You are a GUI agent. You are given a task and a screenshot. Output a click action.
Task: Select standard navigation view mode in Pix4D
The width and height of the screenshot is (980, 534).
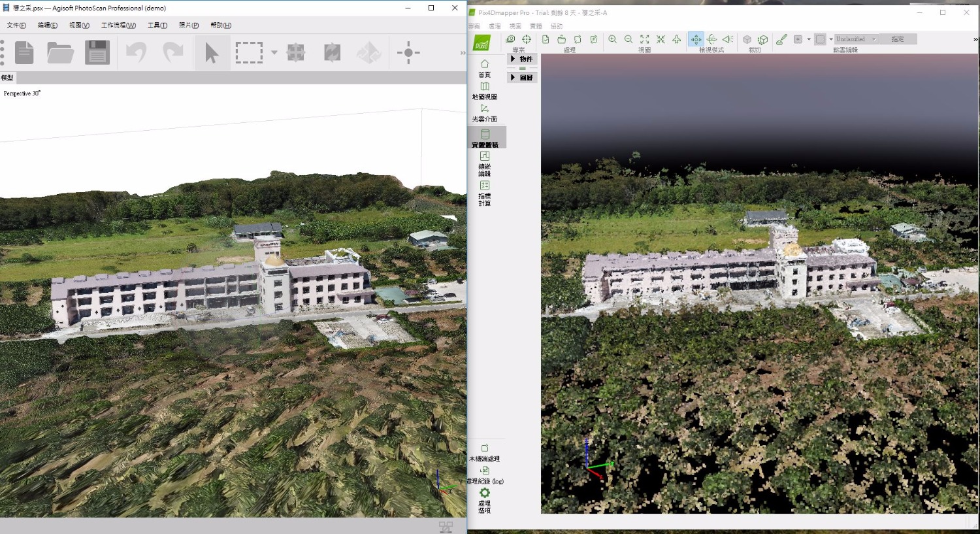pos(696,39)
